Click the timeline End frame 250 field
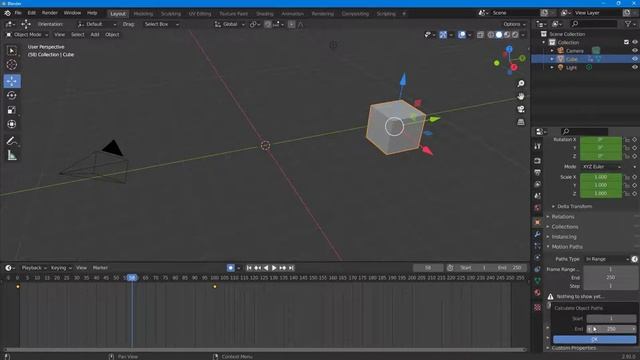This screenshot has width=640, height=360. 510,268
